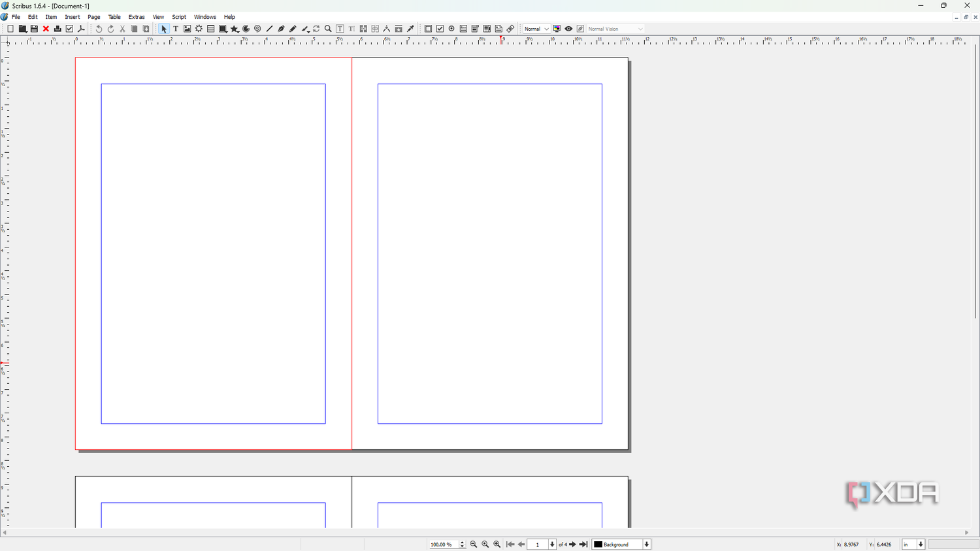Viewport: 980px width, 551px height.
Task: Toggle Color Management icon
Action: pyautogui.click(x=557, y=29)
